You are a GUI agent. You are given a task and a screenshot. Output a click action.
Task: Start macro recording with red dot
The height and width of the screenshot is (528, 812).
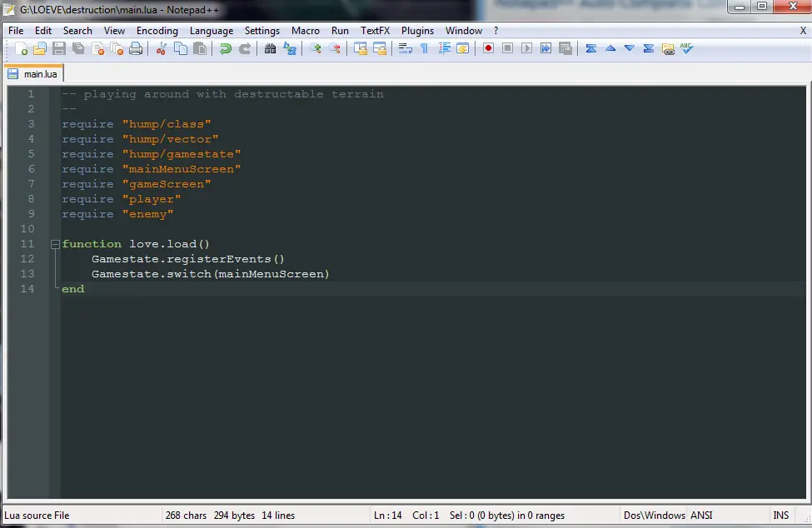[488, 48]
